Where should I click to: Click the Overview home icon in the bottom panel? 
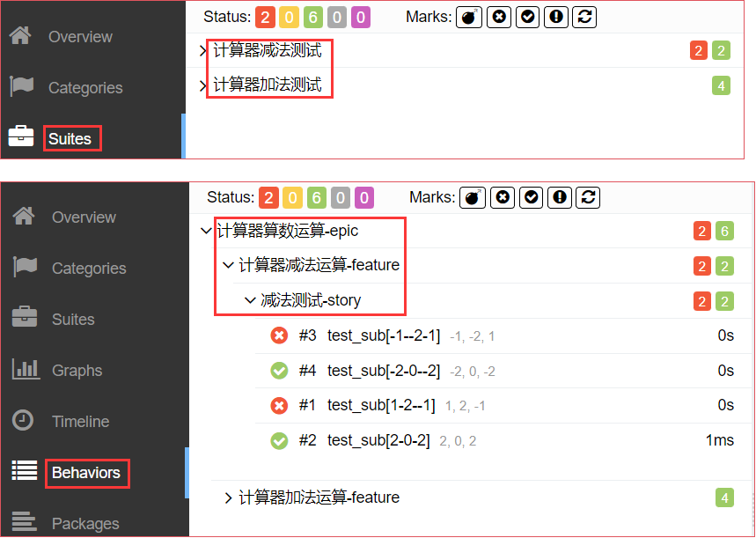click(x=24, y=216)
